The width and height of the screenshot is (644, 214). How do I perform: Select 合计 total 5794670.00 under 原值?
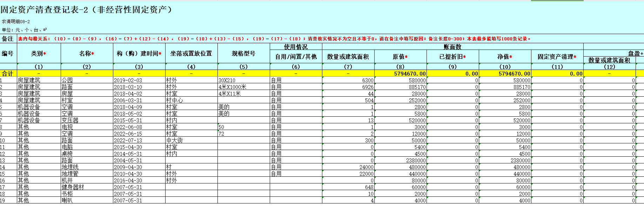coord(400,73)
